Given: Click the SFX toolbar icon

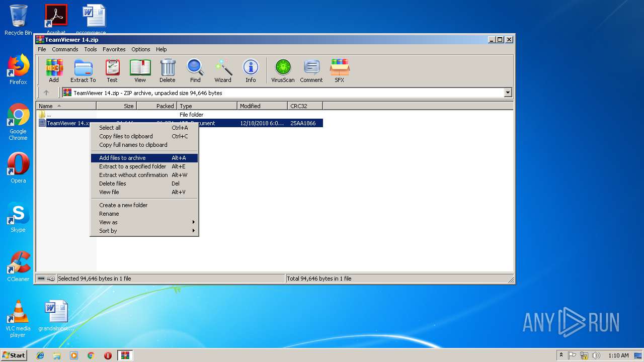Looking at the screenshot, I should pyautogui.click(x=340, y=70).
